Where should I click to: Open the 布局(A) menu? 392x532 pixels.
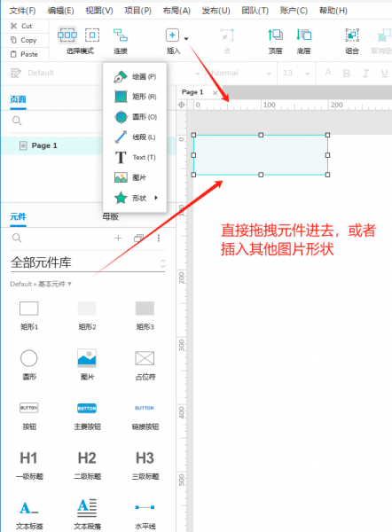[x=176, y=11]
